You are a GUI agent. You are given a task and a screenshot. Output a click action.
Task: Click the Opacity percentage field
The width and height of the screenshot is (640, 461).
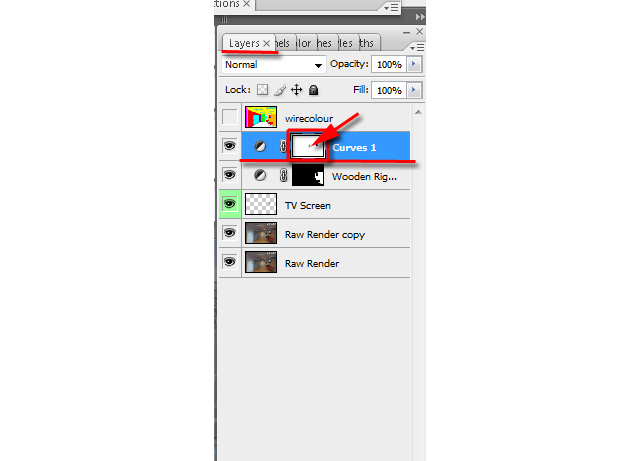(x=389, y=64)
